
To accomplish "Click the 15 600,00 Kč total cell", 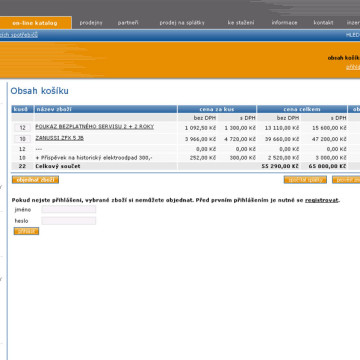I will 329,128.
